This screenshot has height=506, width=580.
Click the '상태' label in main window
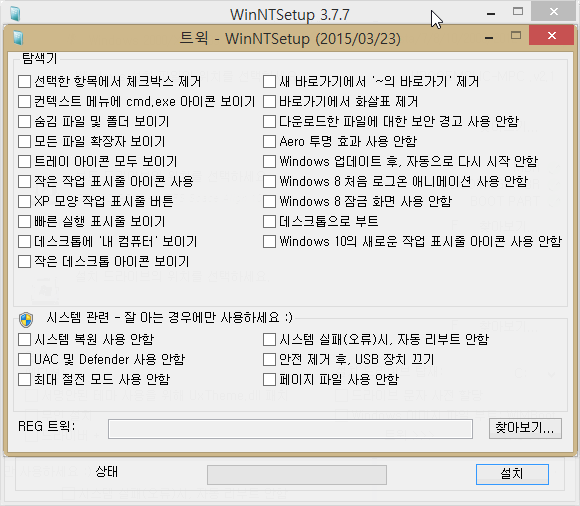click(107, 471)
